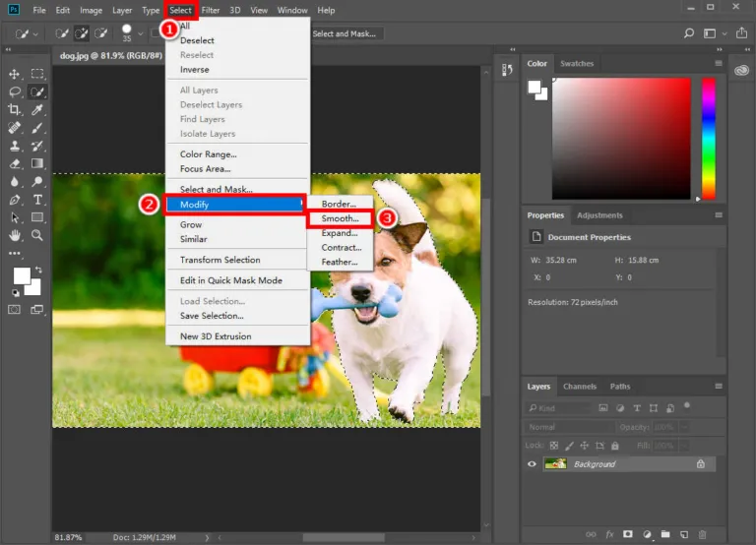
Task: Select the Blur tool
Action: 15,182
